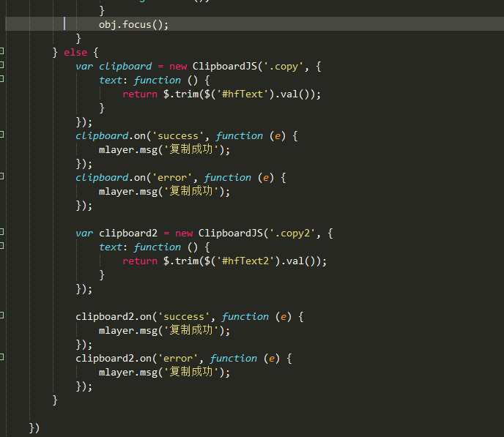Image resolution: width=504 pixels, height=437 pixels.
Task: Collapse the 'var clipboard2' declaration block
Action: (1, 231)
